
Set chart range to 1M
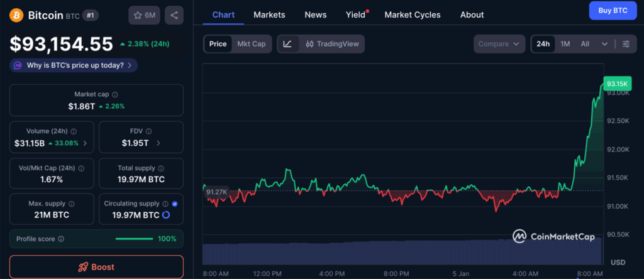pos(565,44)
